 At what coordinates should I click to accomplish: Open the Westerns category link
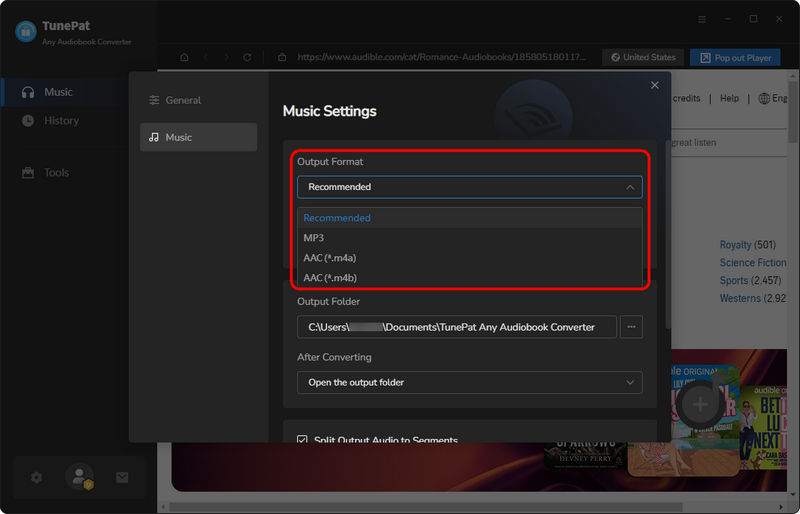click(740, 298)
